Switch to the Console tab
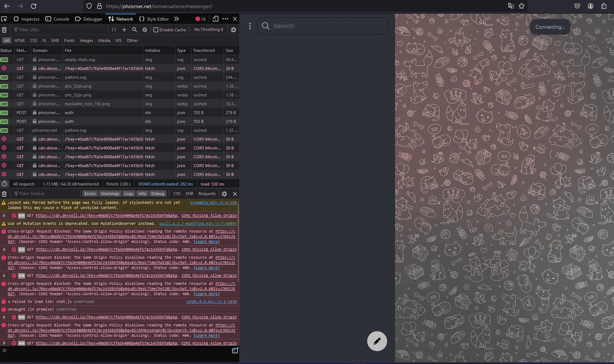The height and width of the screenshot is (364, 614). (x=57, y=19)
